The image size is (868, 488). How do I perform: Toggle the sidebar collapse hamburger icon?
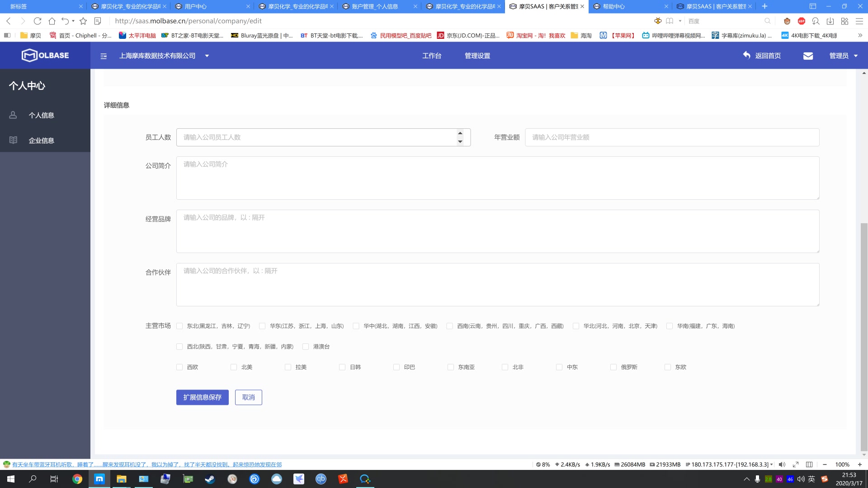[104, 56]
